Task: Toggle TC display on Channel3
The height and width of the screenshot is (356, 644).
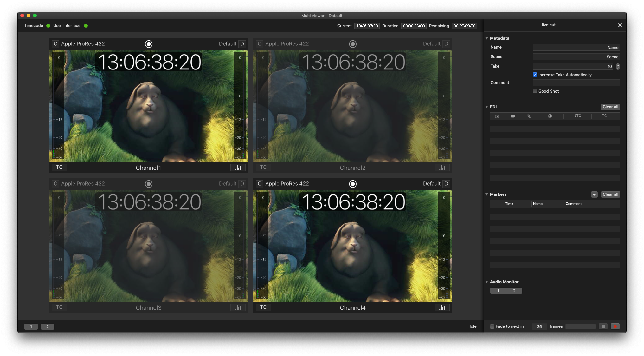Action: (59, 307)
